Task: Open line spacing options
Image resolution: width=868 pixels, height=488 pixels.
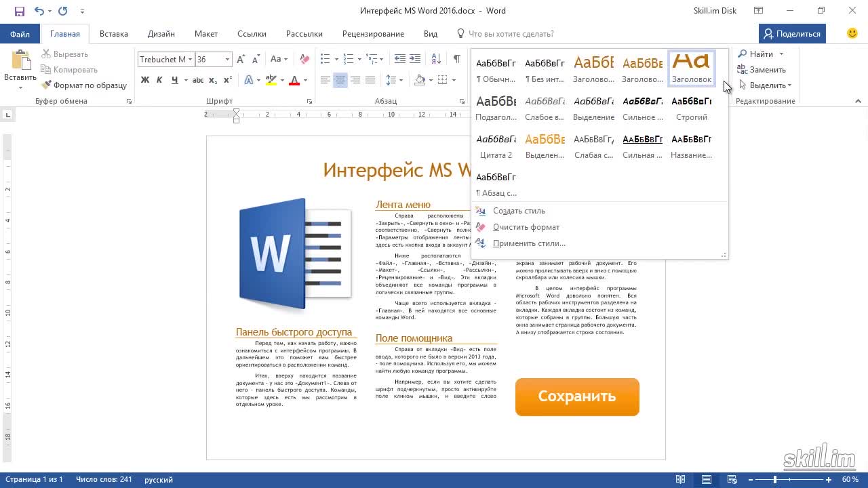Action: 394,80
